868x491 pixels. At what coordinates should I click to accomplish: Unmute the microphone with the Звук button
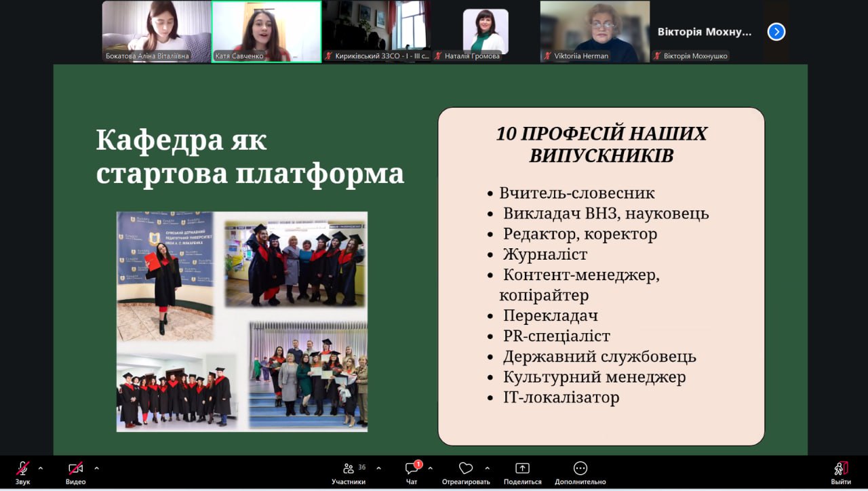pyautogui.click(x=22, y=469)
